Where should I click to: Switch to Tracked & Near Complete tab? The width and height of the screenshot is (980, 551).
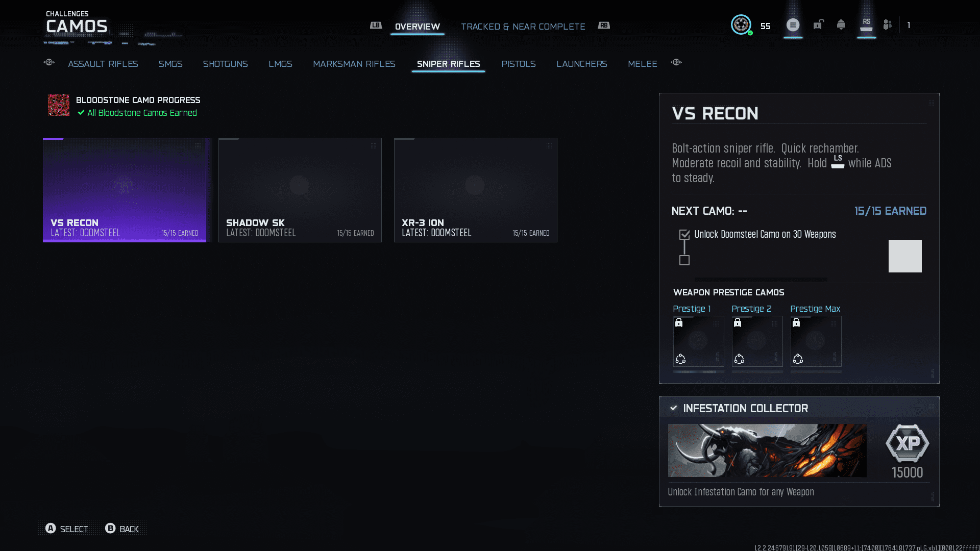pos(523,27)
